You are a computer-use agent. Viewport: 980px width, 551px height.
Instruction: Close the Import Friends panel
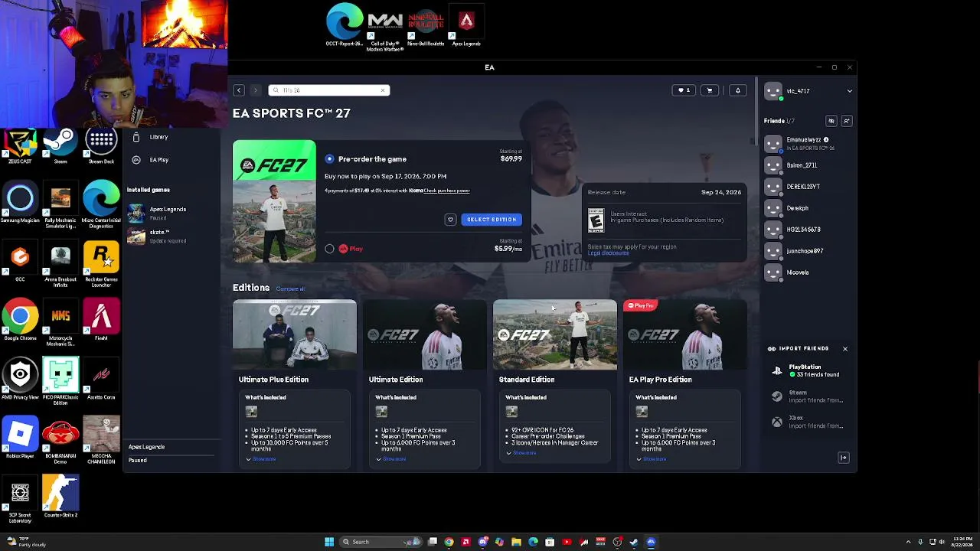coord(845,349)
